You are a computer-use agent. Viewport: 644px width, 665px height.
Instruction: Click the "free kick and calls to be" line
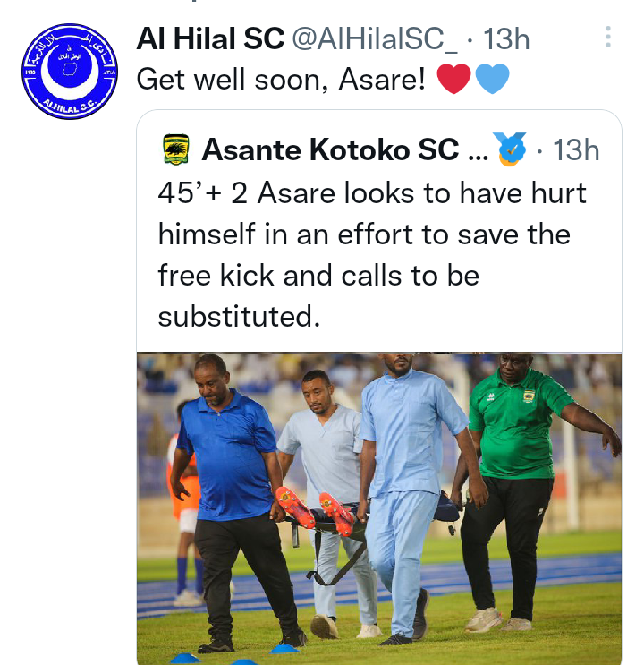coord(318,276)
